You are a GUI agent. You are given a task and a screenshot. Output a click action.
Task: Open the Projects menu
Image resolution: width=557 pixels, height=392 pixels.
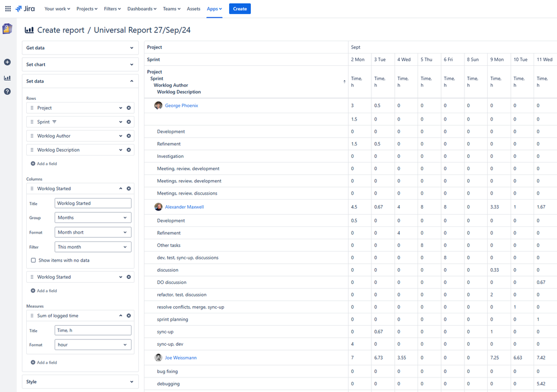click(87, 9)
